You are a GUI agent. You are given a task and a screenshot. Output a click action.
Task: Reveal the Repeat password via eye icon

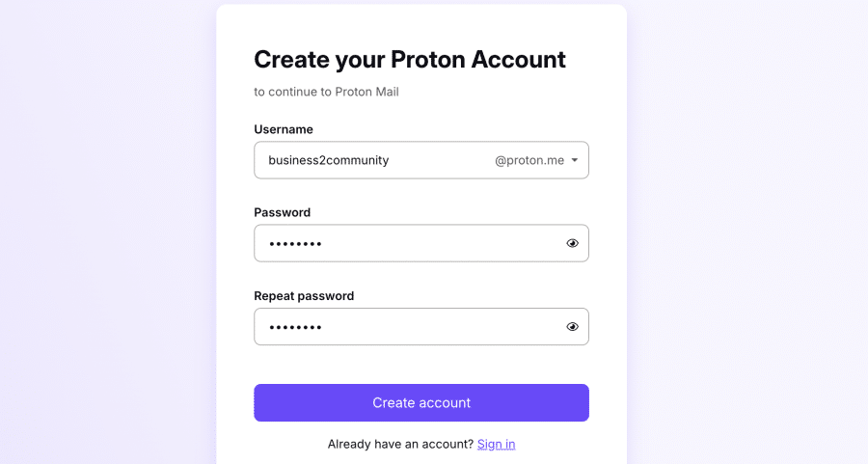coord(572,327)
